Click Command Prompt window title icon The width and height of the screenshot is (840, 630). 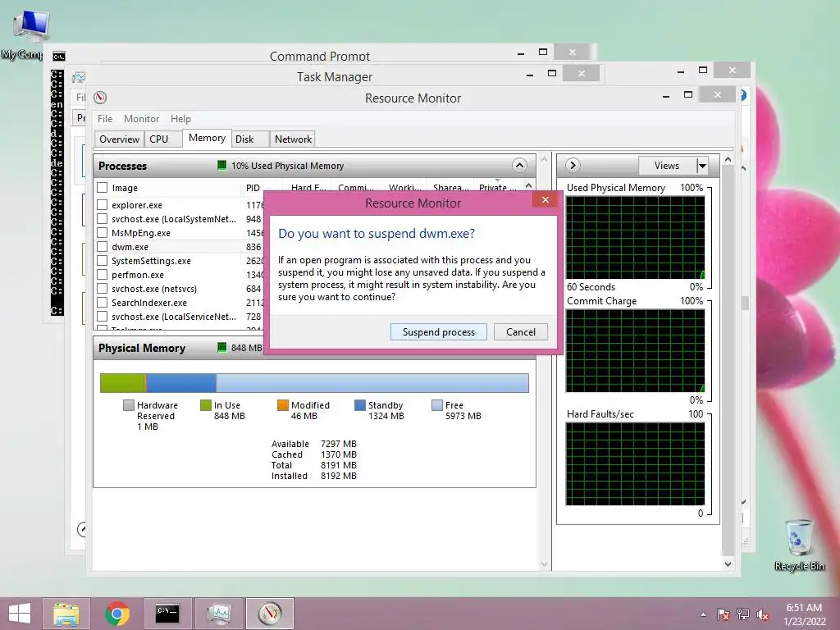[x=59, y=57]
